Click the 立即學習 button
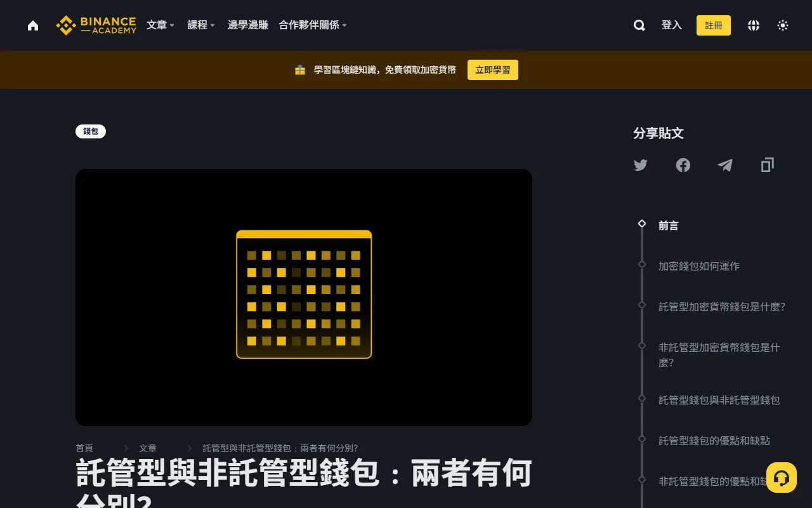The image size is (812, 508). (493, 70)
